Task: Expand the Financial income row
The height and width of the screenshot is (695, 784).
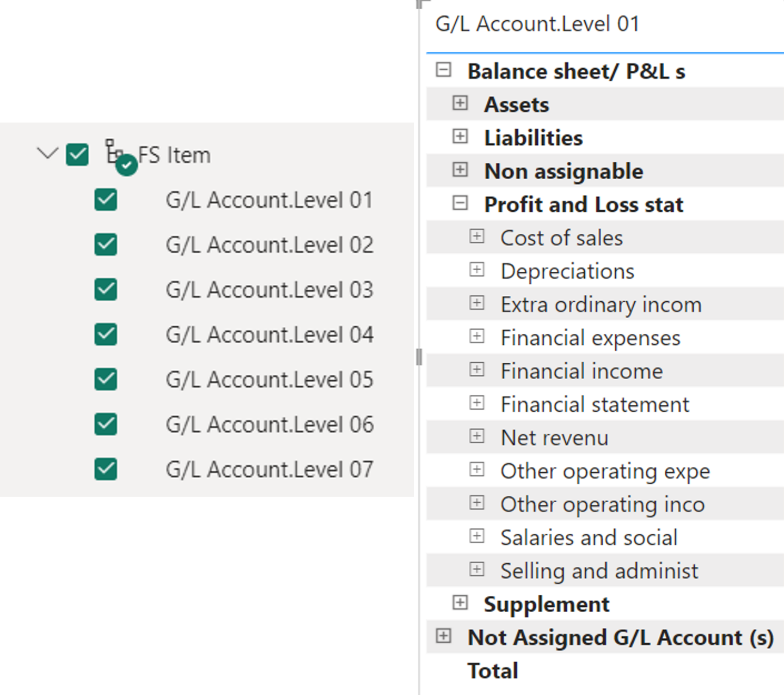Action: point(477,370)
